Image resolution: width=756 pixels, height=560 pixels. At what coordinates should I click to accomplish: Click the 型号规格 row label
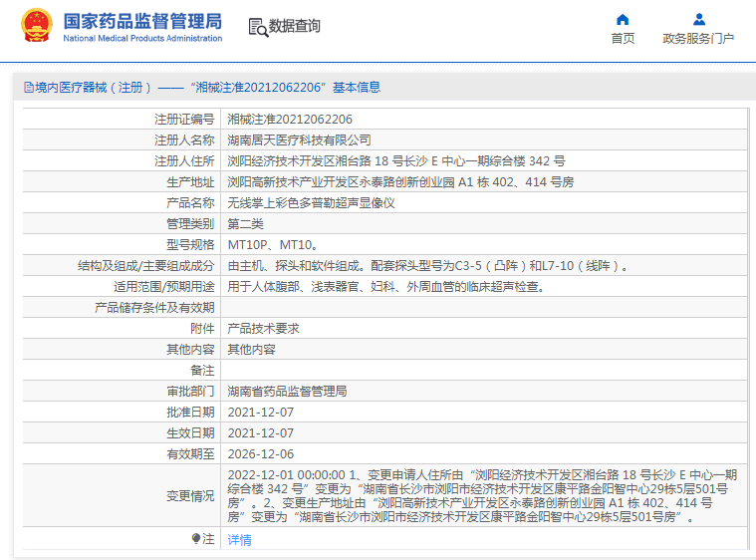tap(190, 245)
